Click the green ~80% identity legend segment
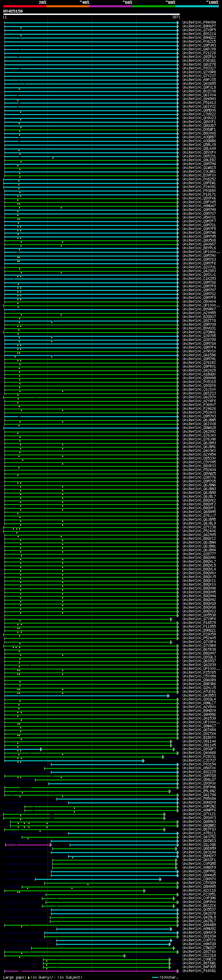The image size is (222, 980). [154, 6]
